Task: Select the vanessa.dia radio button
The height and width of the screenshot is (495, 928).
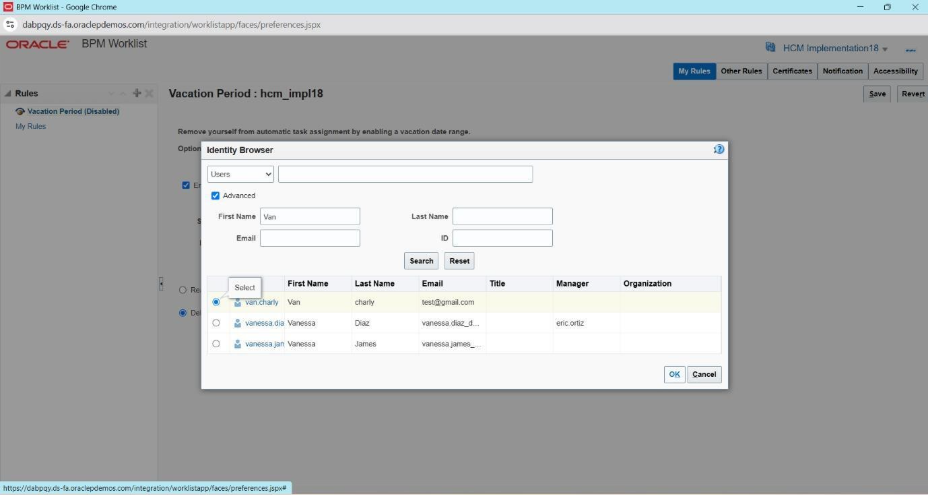Action: pyautogui.click(x=216, y=323)
